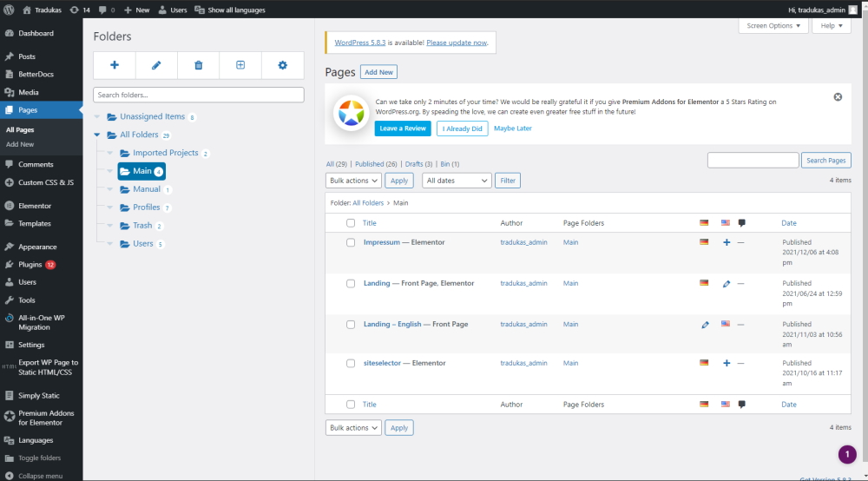Viewport: 868px width, 481px height.
Task: Click the WordPress logo in admin bar
Action: point(9,10)
